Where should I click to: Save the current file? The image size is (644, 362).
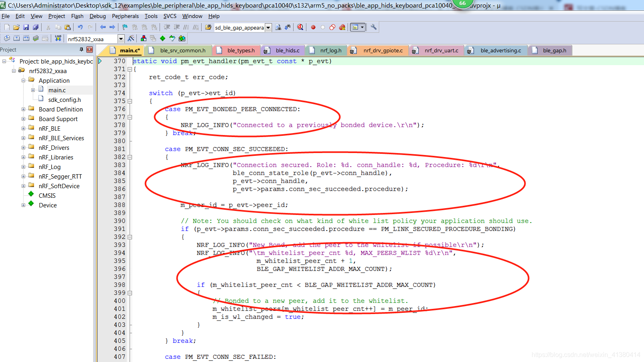pos(26,27)
